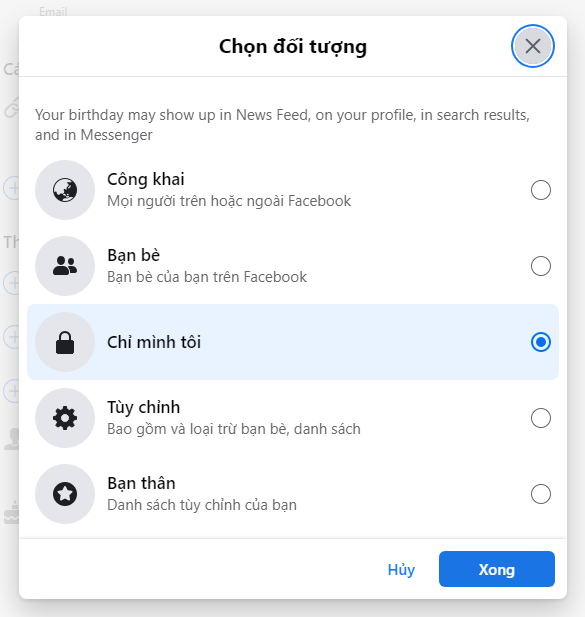Confirm with the Xong button
This screenshot has width=585, height=617.
497,569
